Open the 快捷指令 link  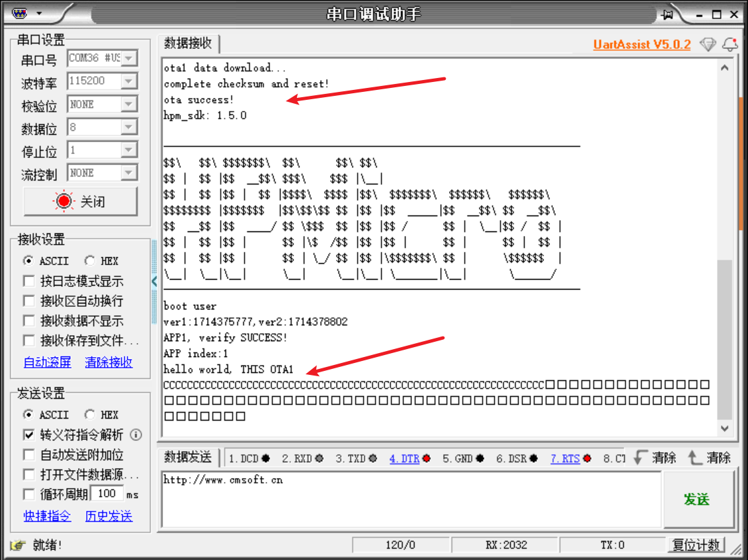click(x=47, y=516)
